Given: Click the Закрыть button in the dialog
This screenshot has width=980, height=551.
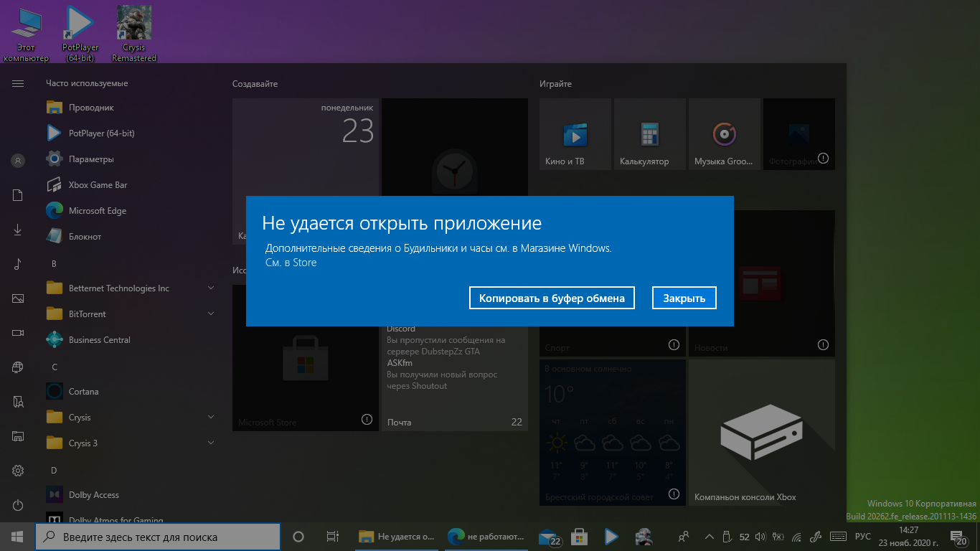Looking at the screenshot, I should [x=684, y=298].
